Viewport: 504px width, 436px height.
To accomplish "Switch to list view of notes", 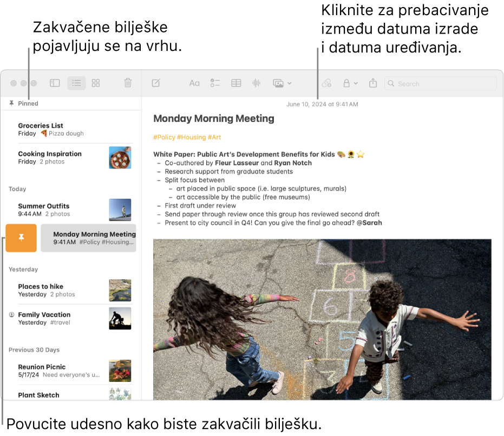I will coord(76,83).
